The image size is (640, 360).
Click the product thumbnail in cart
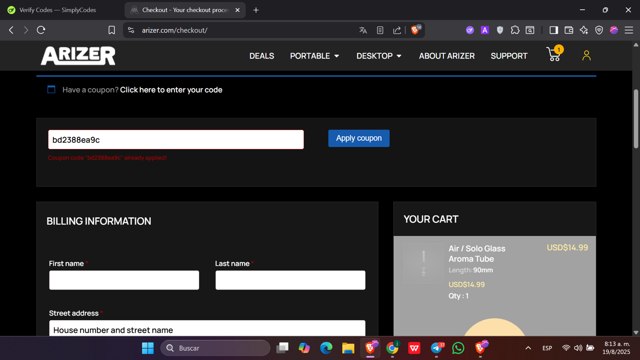423,262
